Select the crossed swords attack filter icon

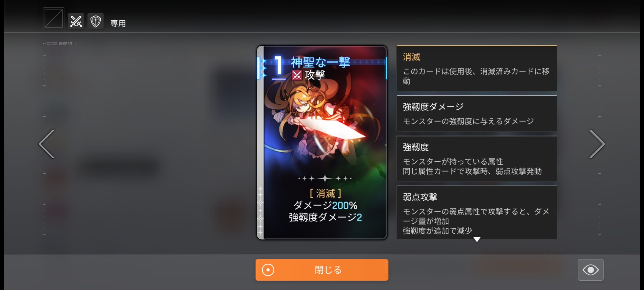point(76,21)
